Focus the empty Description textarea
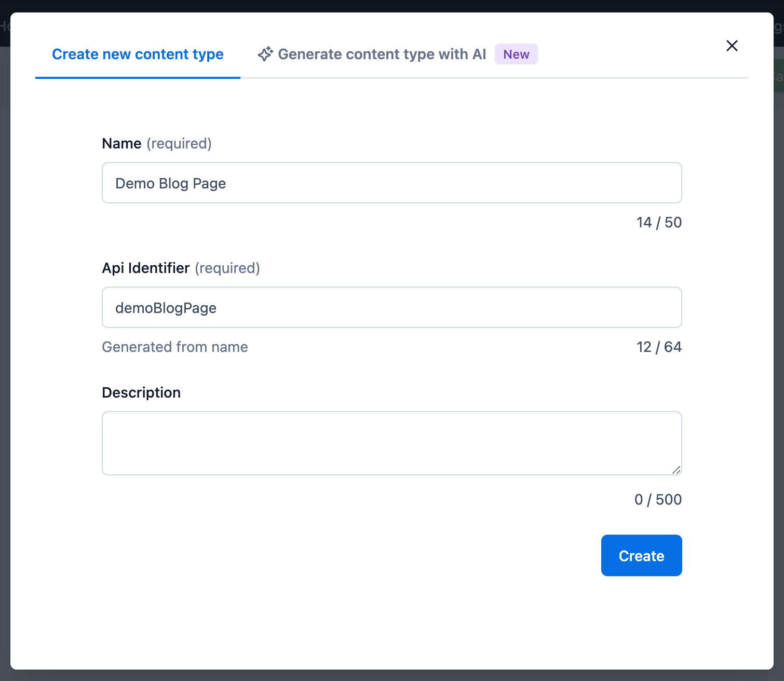Viewport: 784px width, 681px height. 391,443
